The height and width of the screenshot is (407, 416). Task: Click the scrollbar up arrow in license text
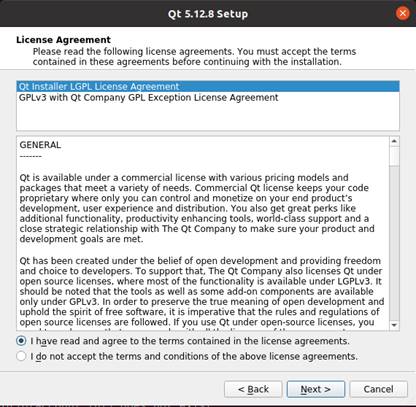(394, 141)
